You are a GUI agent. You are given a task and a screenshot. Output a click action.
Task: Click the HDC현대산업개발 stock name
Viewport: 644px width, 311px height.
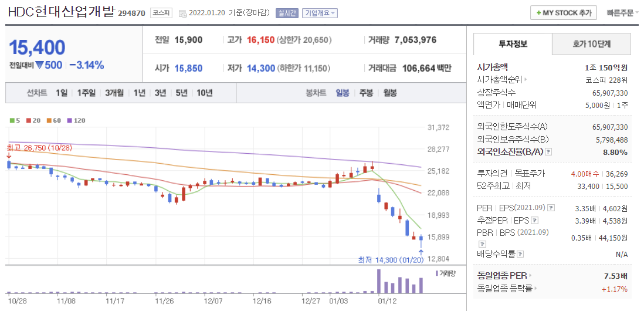click(62, 12)
